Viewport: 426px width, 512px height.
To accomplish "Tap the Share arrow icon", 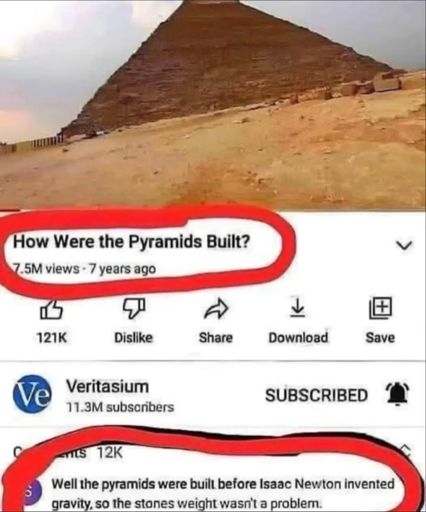I will (216, 309).
